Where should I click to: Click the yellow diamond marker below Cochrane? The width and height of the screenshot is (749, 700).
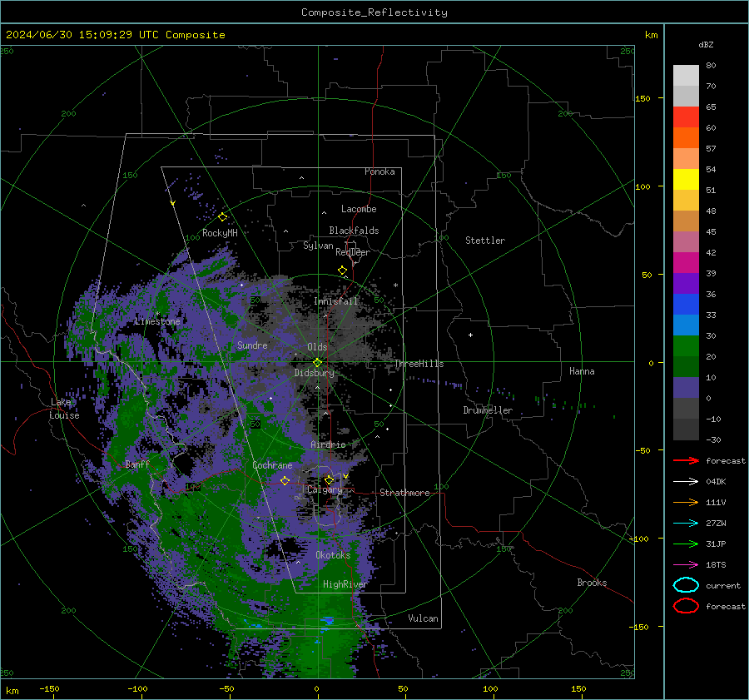(285, 481)
